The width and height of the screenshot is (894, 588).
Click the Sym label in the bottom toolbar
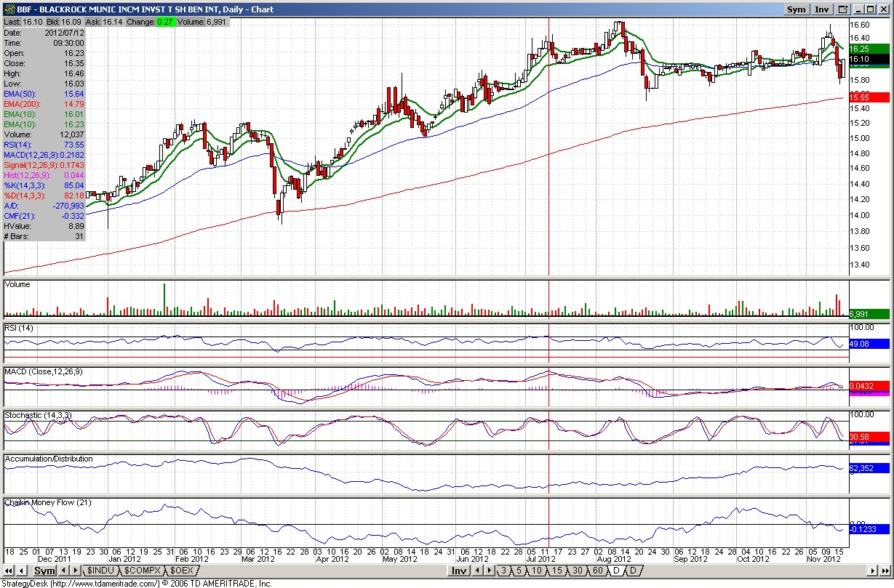44,571
